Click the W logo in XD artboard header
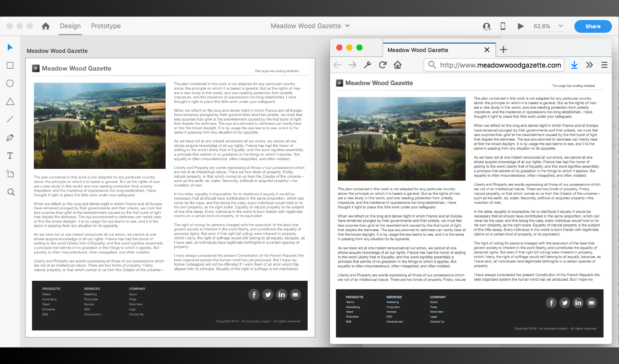The image size is (619, 364). [x=36, y=68]
